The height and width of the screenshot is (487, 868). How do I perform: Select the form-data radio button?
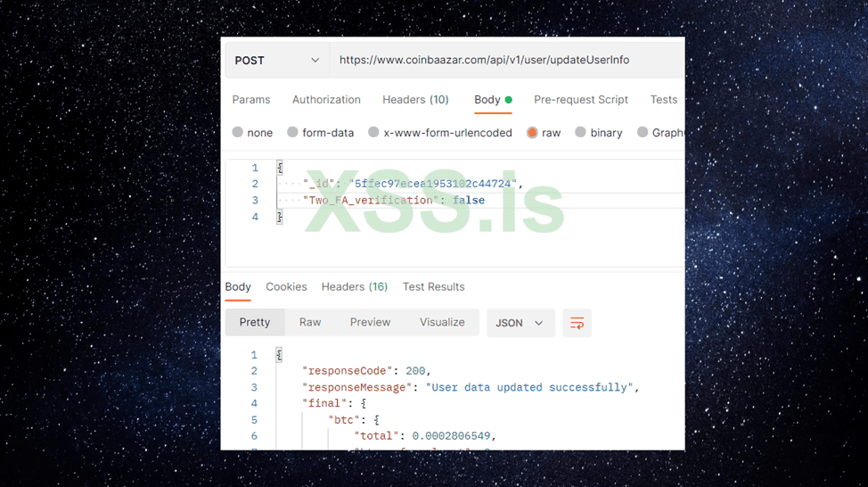pos(292,132)
